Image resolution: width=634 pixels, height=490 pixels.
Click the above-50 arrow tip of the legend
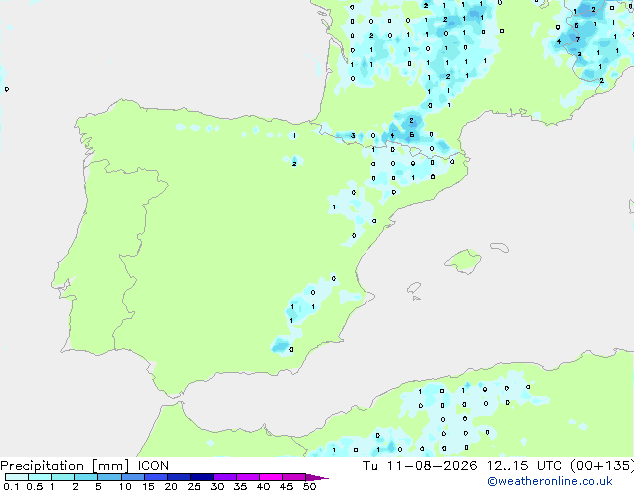pos(317,477)
